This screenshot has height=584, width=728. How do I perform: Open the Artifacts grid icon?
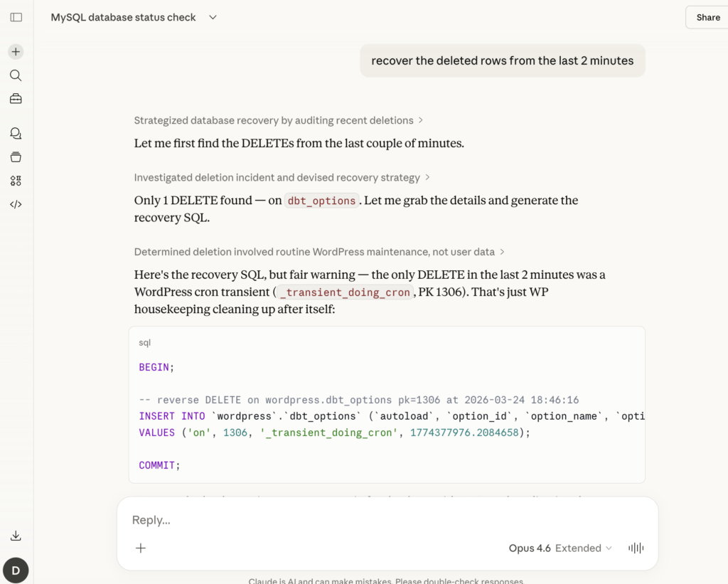[x=16, y=181]
